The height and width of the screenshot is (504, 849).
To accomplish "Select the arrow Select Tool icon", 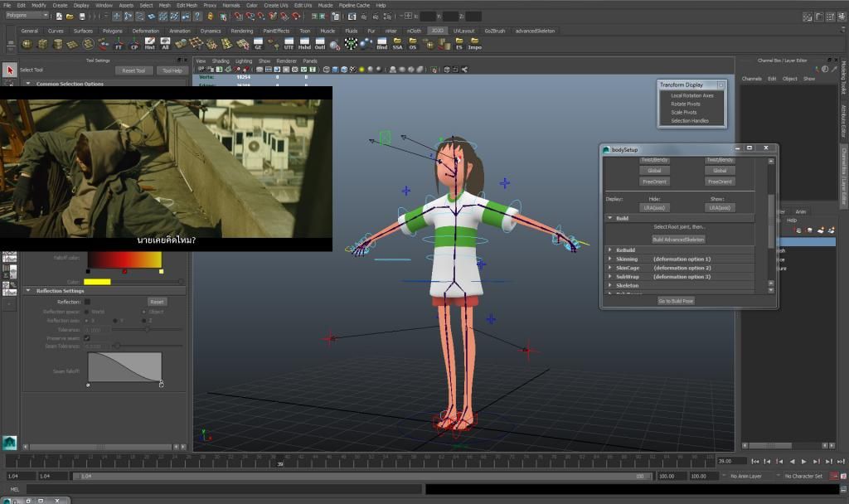I will (10, 70).
